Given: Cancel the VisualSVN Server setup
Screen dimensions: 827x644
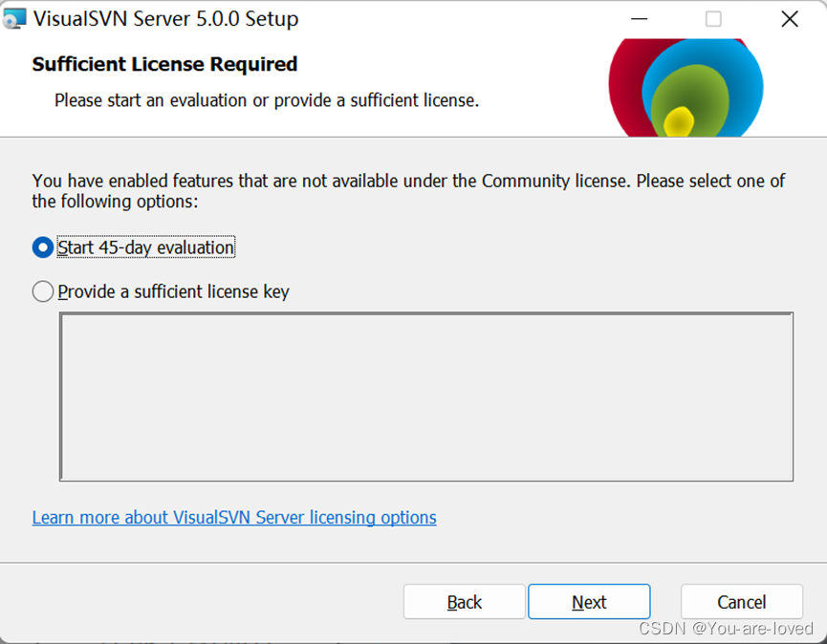Looking at the screenshot, I should coord(742,601).
